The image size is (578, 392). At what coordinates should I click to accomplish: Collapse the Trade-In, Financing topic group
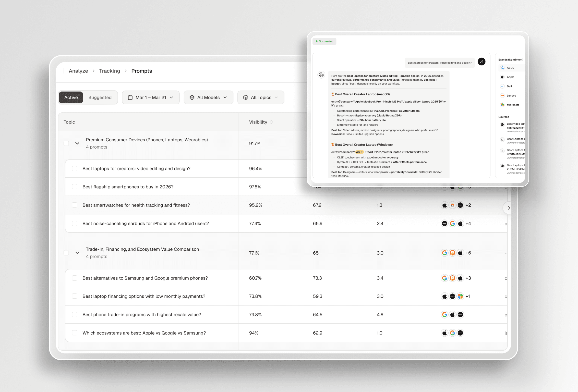click(x=77, y=253)
